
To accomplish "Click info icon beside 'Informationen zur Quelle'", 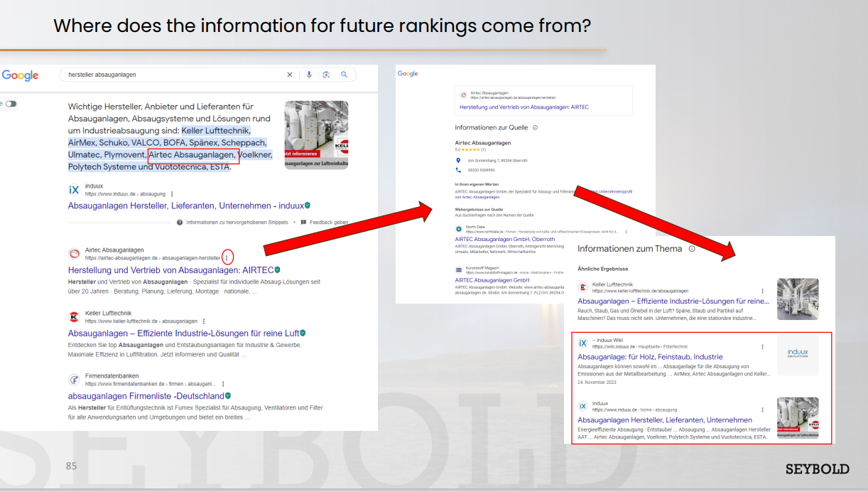I will point(535,128).
